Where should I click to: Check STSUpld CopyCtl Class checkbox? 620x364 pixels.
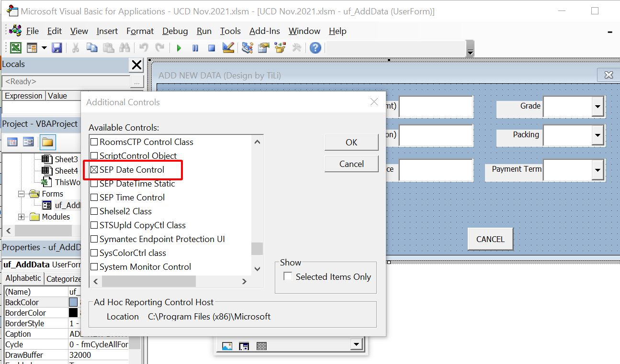[94, 225]
